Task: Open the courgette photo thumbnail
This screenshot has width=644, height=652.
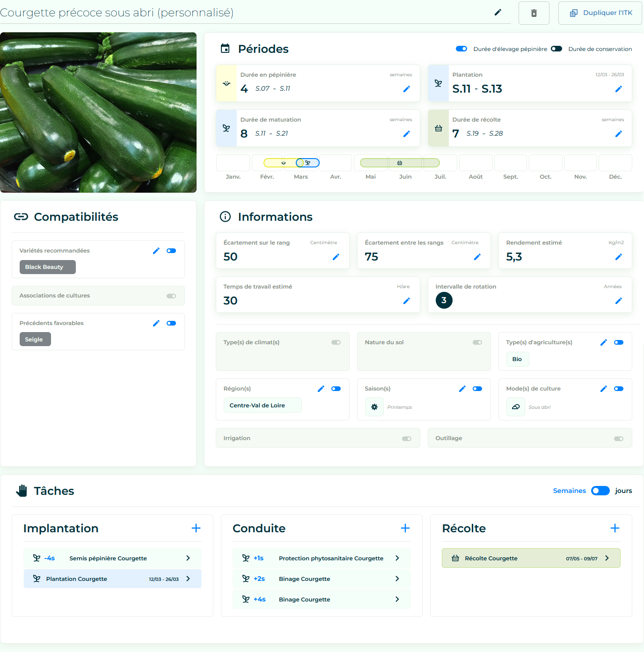Action: coord(98,112)
